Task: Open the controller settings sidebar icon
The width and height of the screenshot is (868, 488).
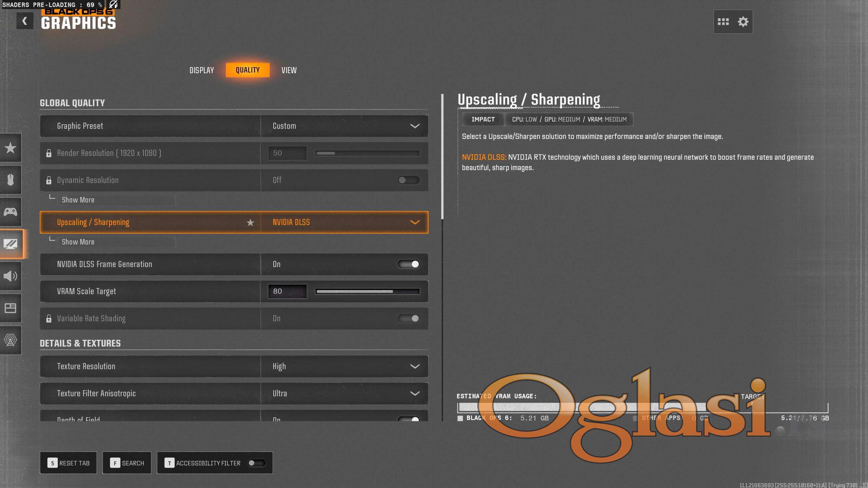Action: click(x=10, y=212)
